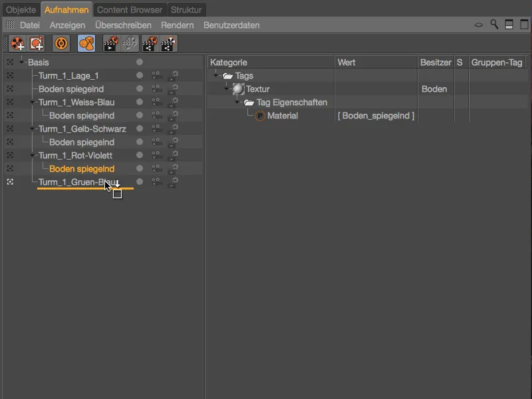Image resolution: width=532 pixels, height=399 pixels.
Task: Collapse the Turm_1_Gelb-Schwarz take arrow
Action: click(33, 128)
